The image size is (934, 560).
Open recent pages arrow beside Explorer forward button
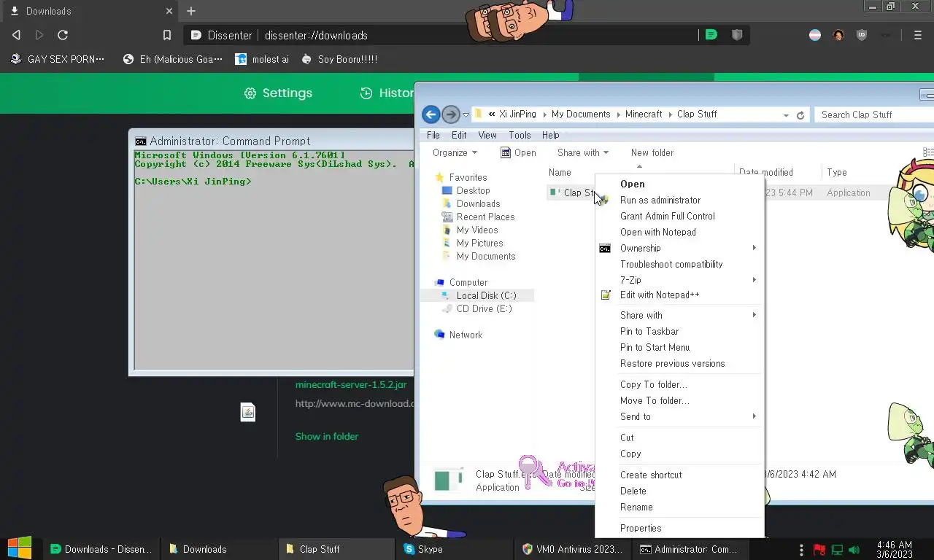[x=466, y=115]
